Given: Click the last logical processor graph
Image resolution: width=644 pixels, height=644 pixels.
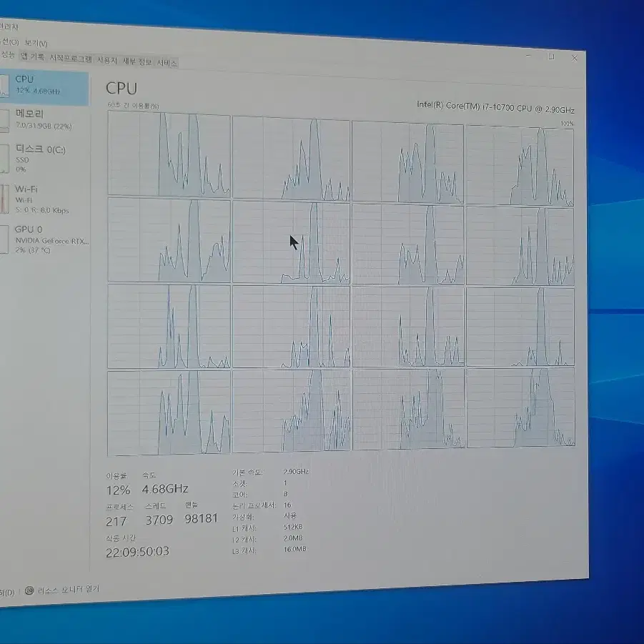Looking at the screenshot, I should click(521, 407).
